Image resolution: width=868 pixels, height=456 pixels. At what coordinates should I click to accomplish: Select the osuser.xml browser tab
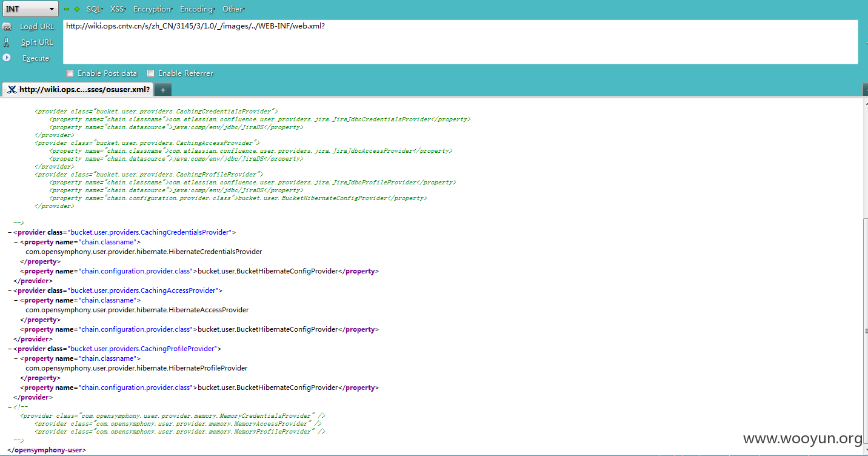(x=78, y=90)
